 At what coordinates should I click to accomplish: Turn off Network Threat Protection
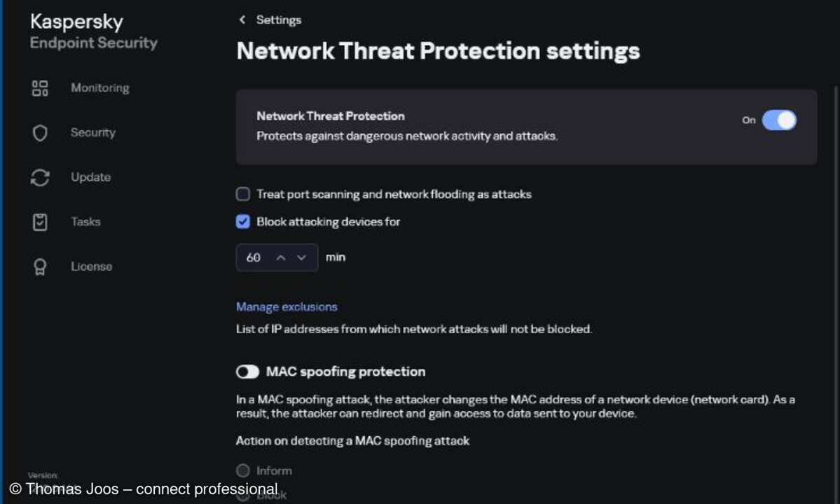point(780,120)
